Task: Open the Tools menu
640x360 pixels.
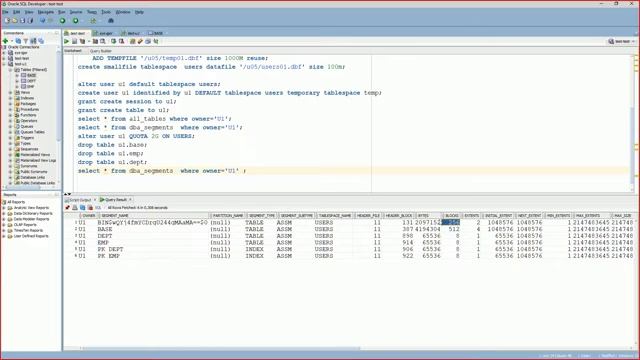Action: 106,12
